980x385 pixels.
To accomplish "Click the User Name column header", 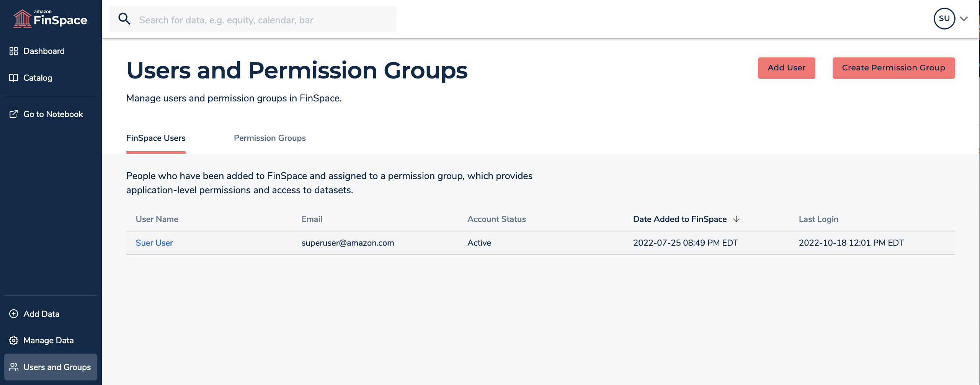I will point(157,219).
